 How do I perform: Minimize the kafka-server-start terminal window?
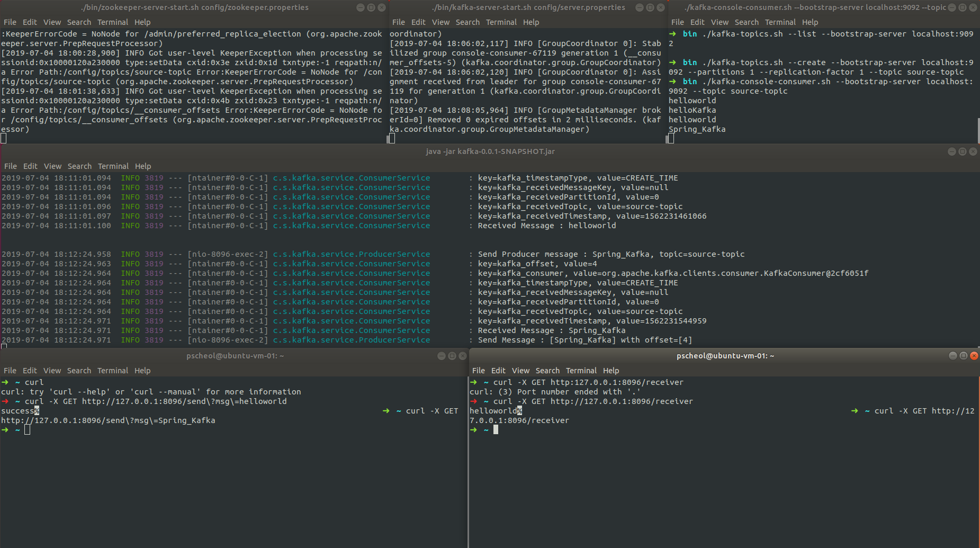[640, 7]
